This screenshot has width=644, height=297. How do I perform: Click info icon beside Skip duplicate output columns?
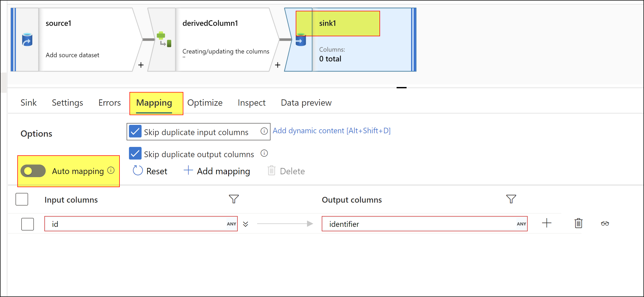tap(264, 153)
